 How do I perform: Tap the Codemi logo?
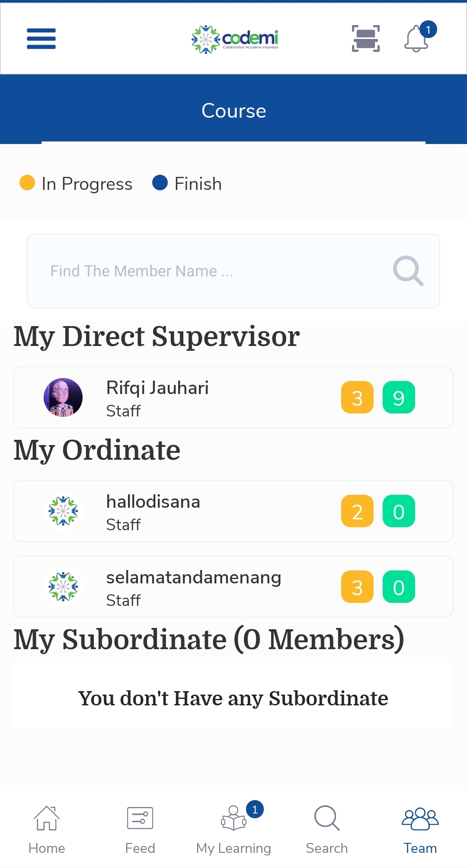click(x=235, y=39)
